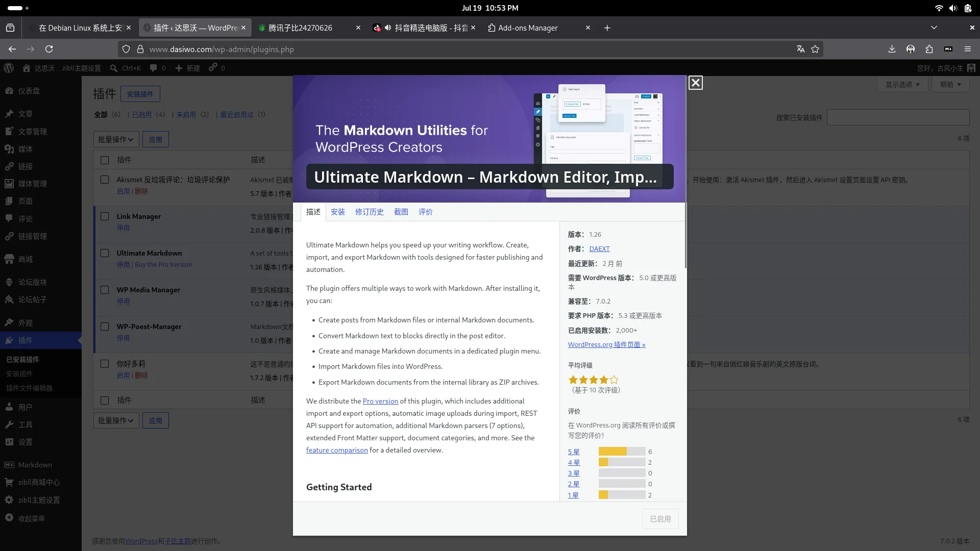Viewport: 980px width, 551px height.
Task: Tick the WP Media Manager checkbox
Action: 105,290
